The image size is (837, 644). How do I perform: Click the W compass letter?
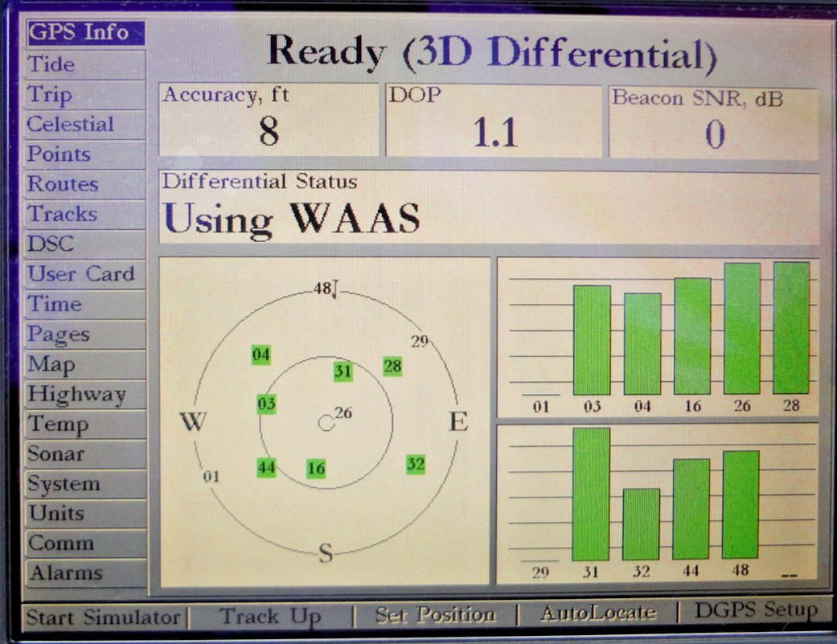tap(193, 421)
